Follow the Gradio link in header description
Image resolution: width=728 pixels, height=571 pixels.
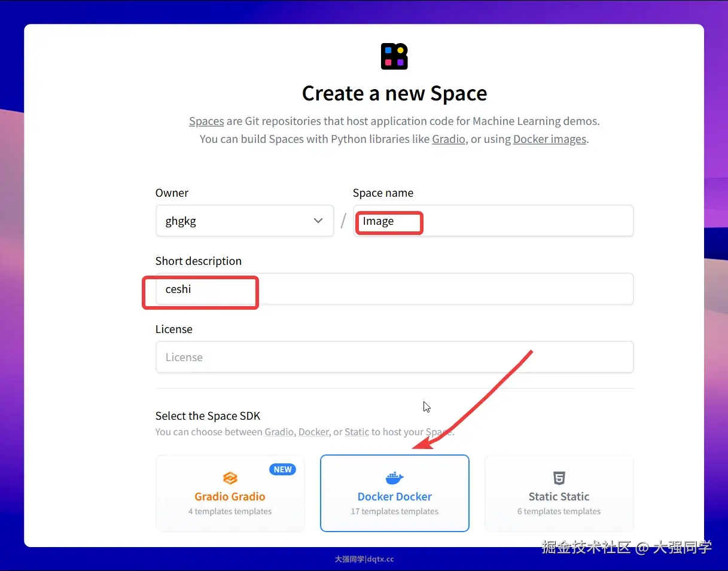[449, 139]
